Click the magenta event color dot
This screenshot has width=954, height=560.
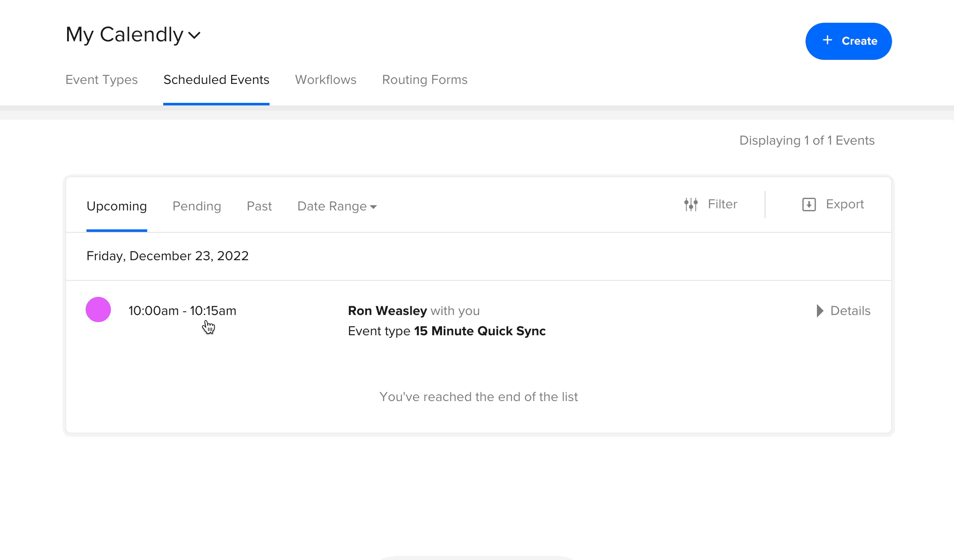coord(98,310)
